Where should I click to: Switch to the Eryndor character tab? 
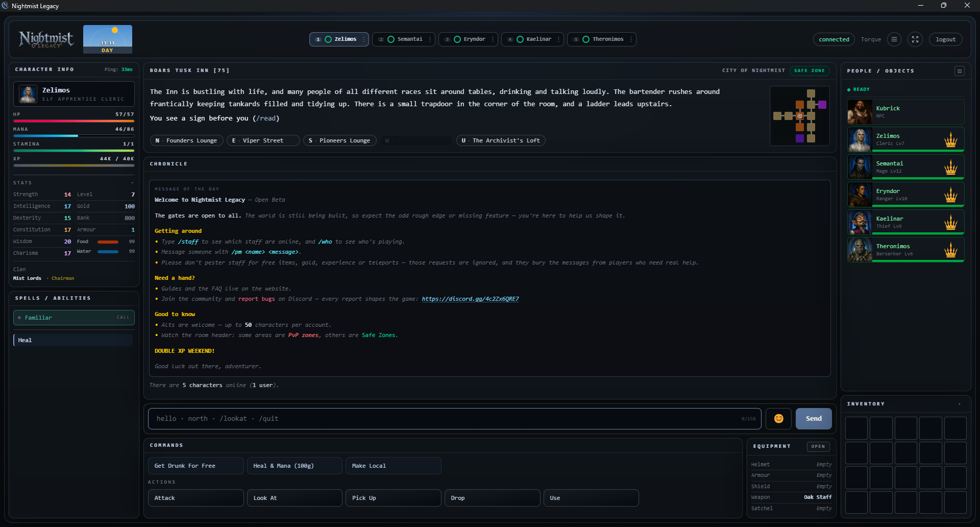click(468, 39)
